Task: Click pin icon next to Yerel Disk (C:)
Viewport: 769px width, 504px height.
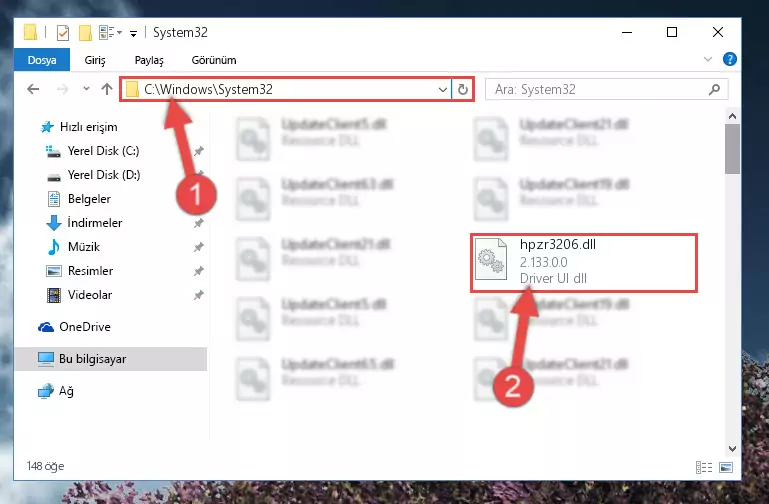Action: click(x=199, y=151)
